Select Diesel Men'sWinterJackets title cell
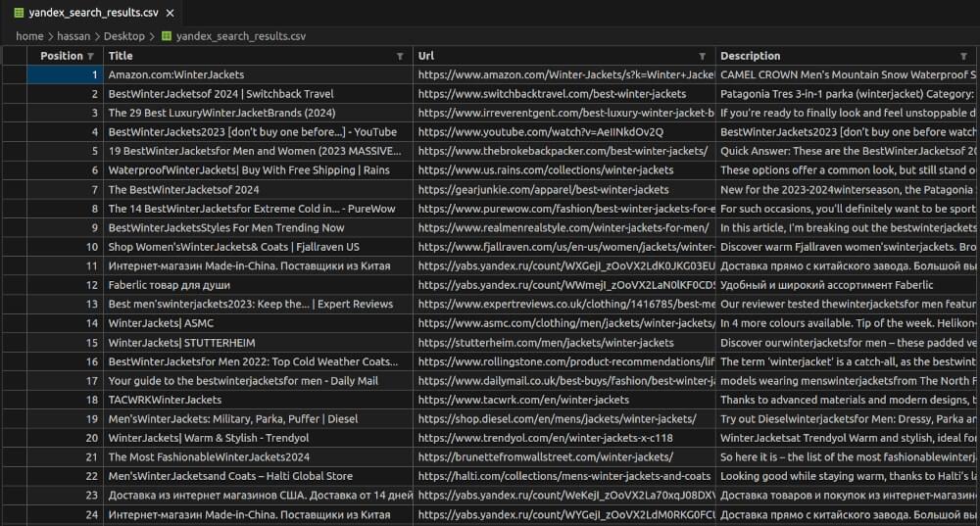The image size is (980, 526). pyautogui.click(x=258, y=418)
